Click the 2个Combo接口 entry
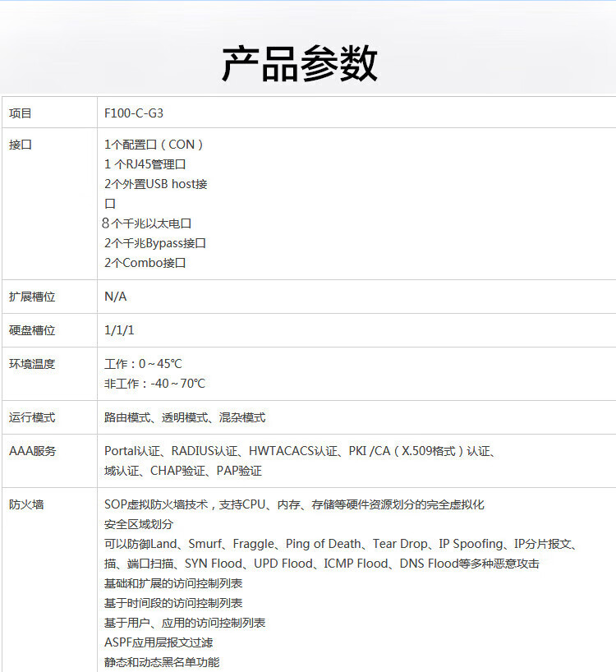 click(145, 263)
